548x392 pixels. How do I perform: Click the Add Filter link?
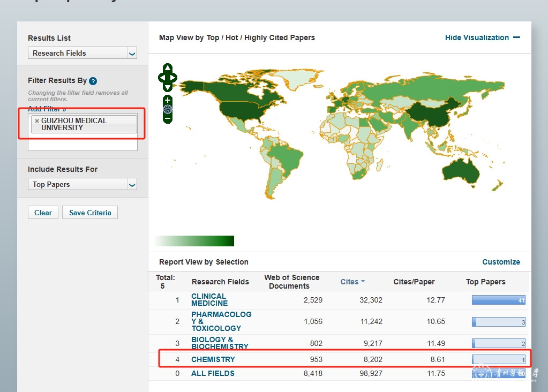[47, 109]
